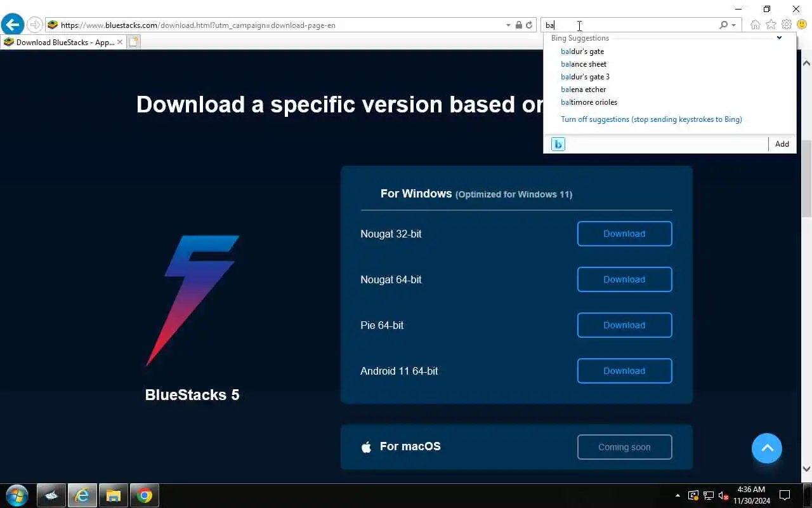Click the security lock icon in address bar

coord(519,25)
